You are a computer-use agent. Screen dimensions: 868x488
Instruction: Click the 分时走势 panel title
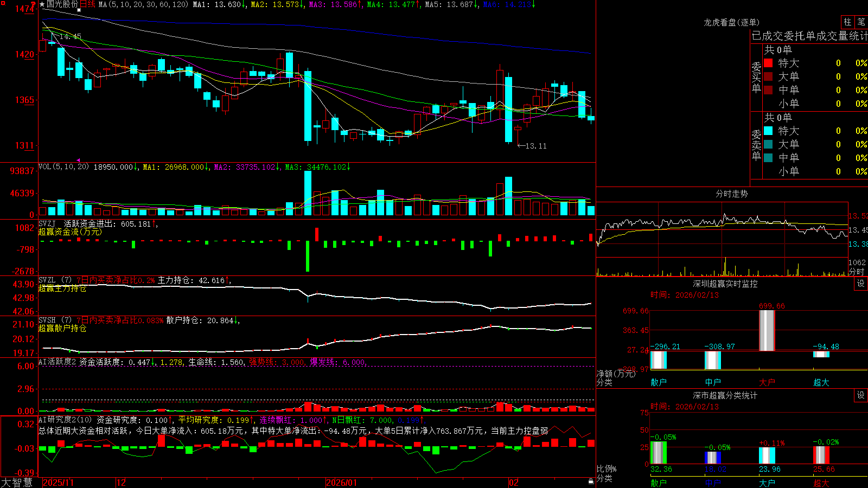point(732,194)
